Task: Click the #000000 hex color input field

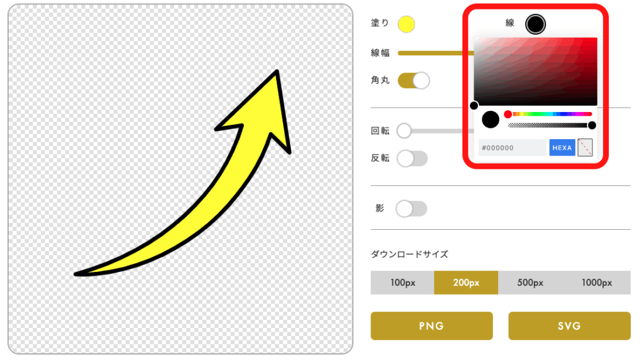Action: pyautogui.click(x=514, y=148)
